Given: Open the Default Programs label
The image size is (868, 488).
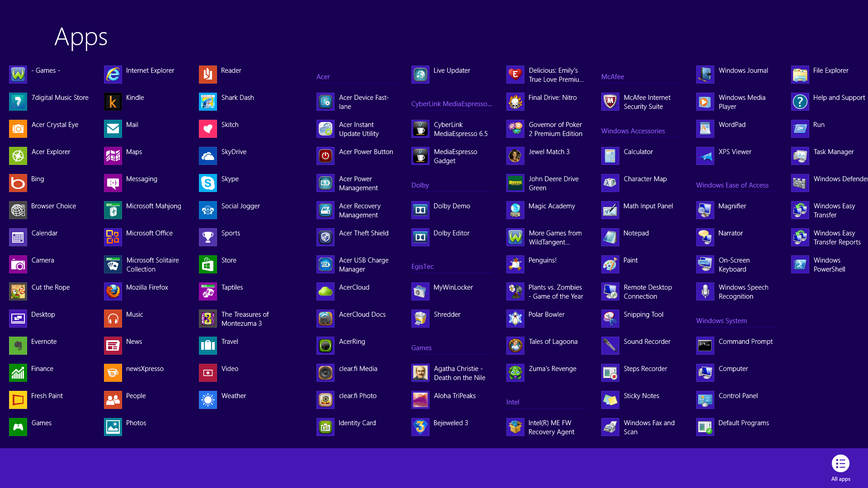Looking at the screenshot, I should 744,423.
